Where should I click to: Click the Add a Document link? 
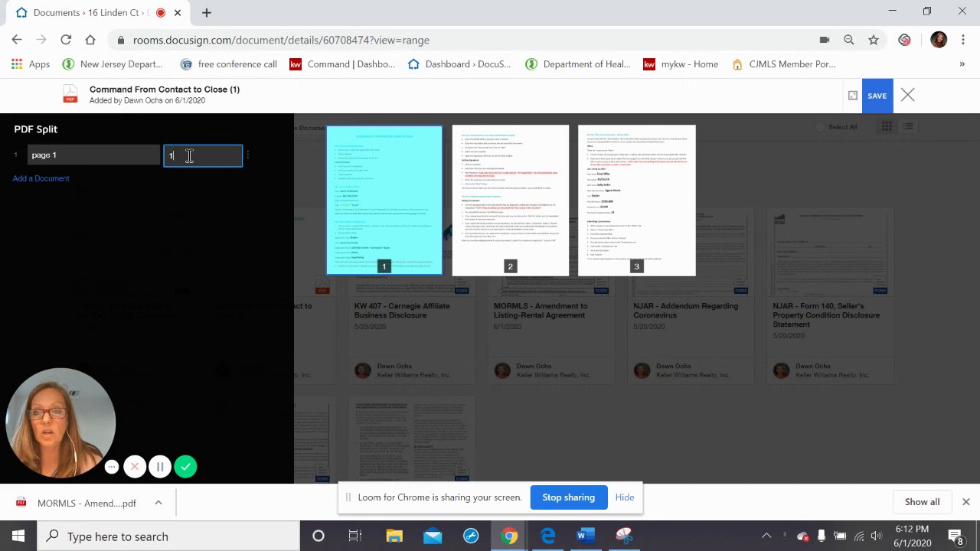point(41,178)
